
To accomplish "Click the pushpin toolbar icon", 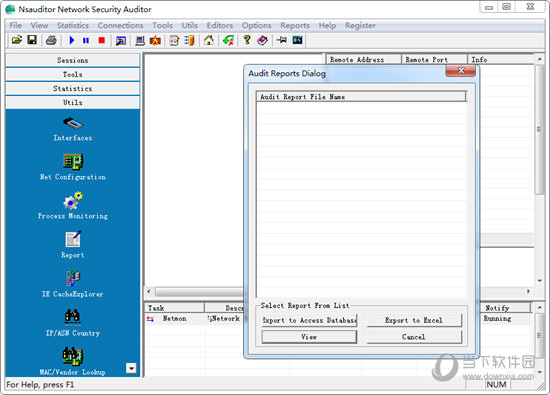I will coord(281,40).
